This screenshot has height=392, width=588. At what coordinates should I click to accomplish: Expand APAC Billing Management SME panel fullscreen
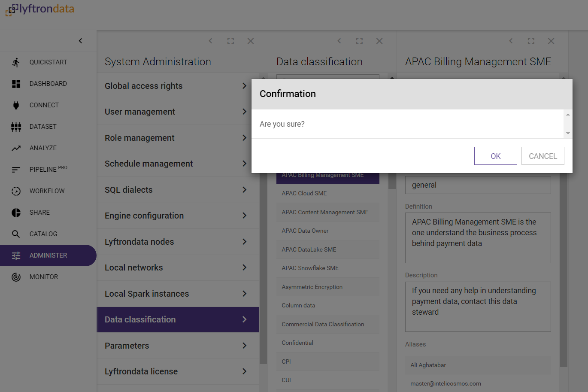(x=531, y=41)
